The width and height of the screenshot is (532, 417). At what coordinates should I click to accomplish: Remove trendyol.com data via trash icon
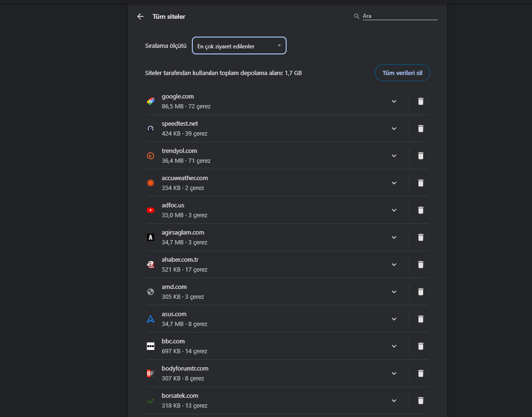tap(420, 156)
